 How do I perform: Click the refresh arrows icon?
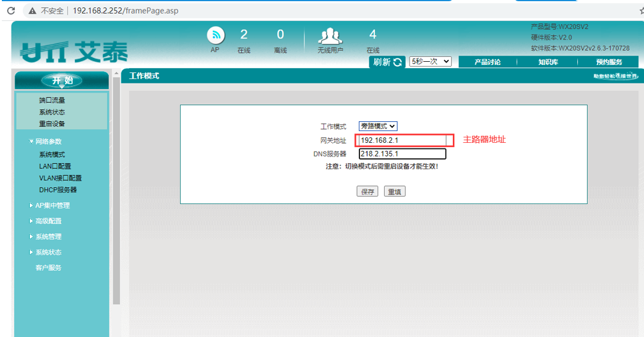click(x=398, y=62)
